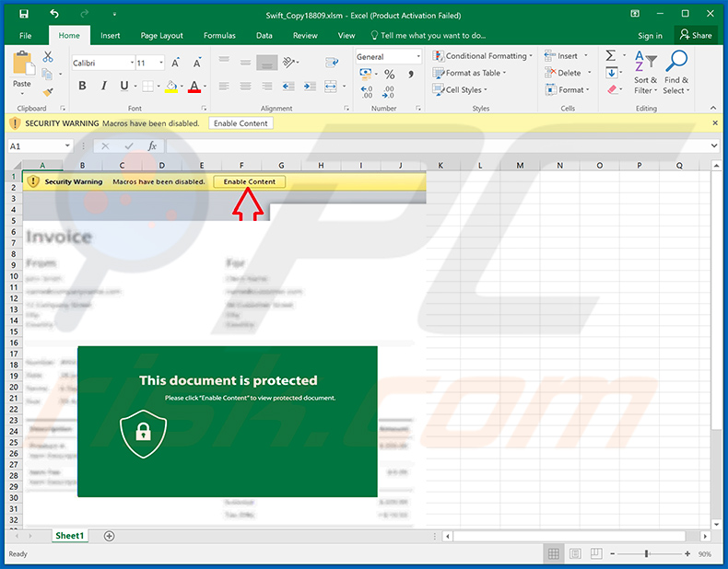Click the Fill Color bucket icon
The image size is (728, 569).
click(171, 87)
